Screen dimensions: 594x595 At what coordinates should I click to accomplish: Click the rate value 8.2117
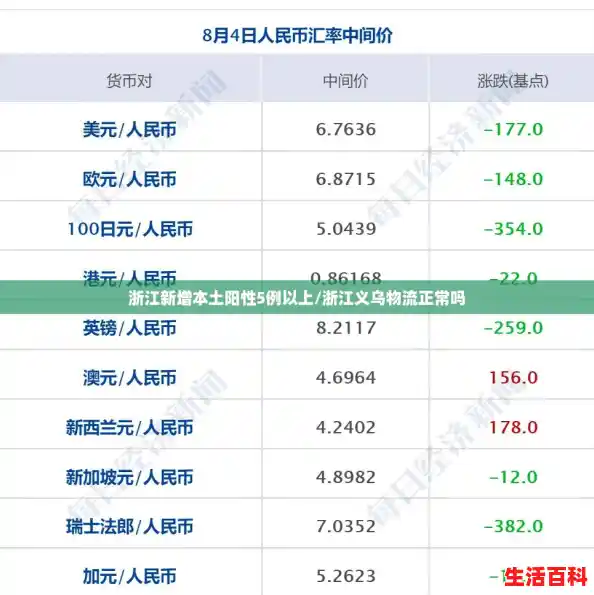pos(346,328)
